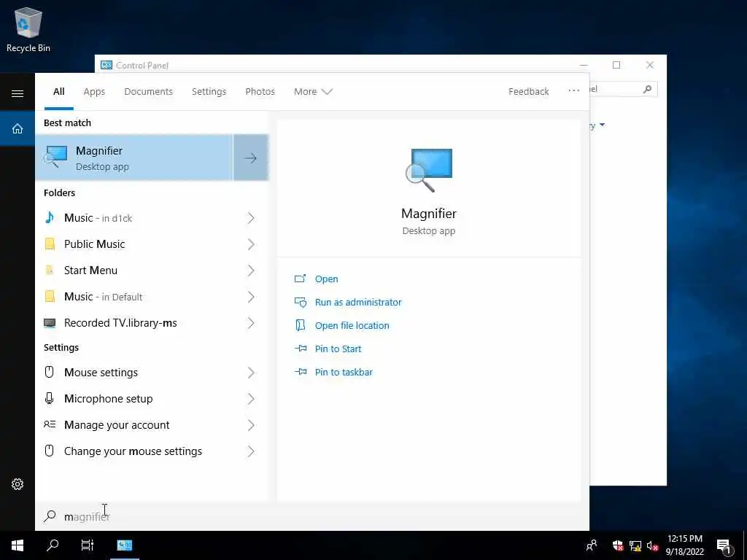Click the Mouse settings mouse icon

49,372
